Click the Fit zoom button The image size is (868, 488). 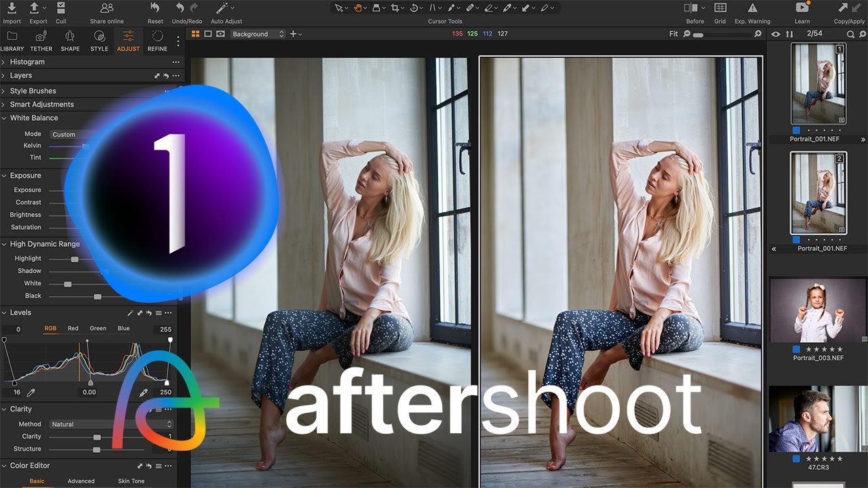[673, 34]
